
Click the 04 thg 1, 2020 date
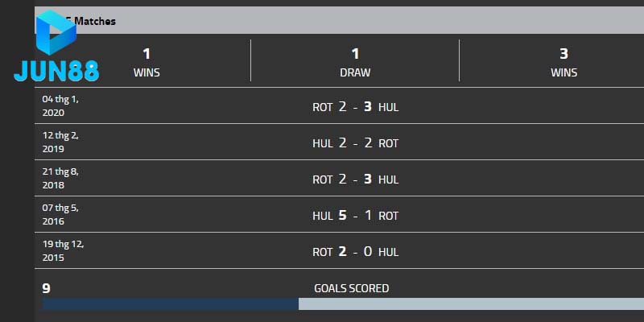(60, 106)
